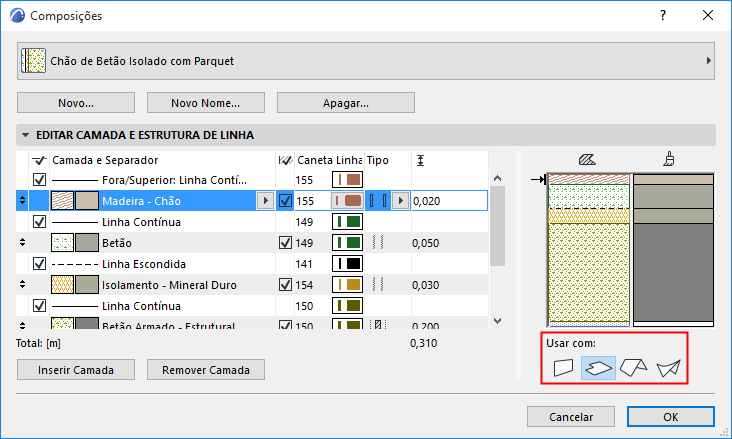The image size is (732, 439).
Task: Open pen 141 swatch for Linha Escondida
Action: tap(347, 264)
